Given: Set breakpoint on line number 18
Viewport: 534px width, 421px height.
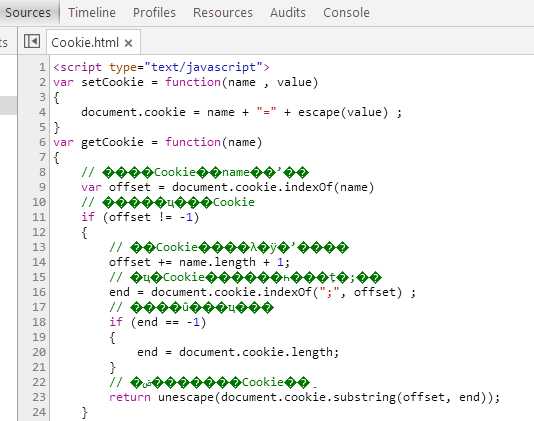Looking at the screenshot, I should (39, 322).
